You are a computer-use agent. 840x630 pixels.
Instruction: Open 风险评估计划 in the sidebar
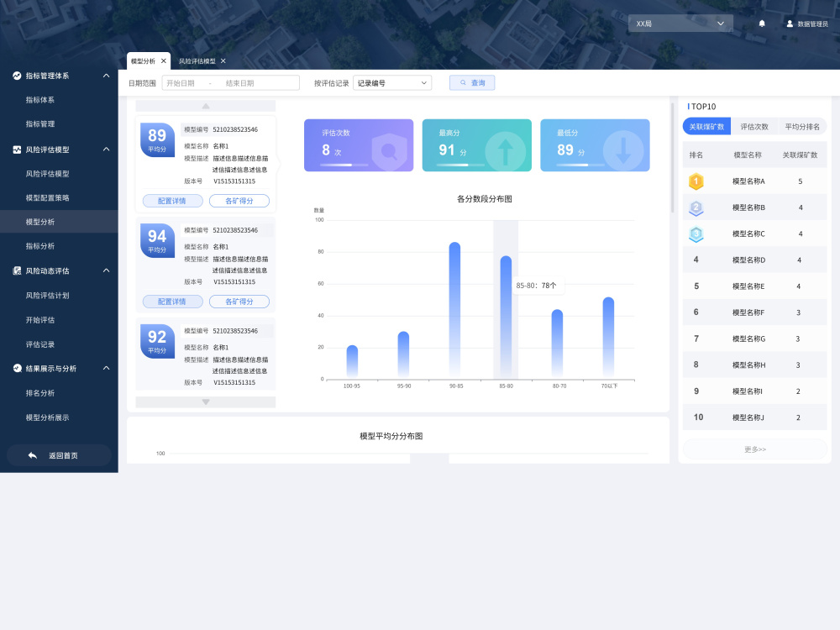tap(48, 295)
